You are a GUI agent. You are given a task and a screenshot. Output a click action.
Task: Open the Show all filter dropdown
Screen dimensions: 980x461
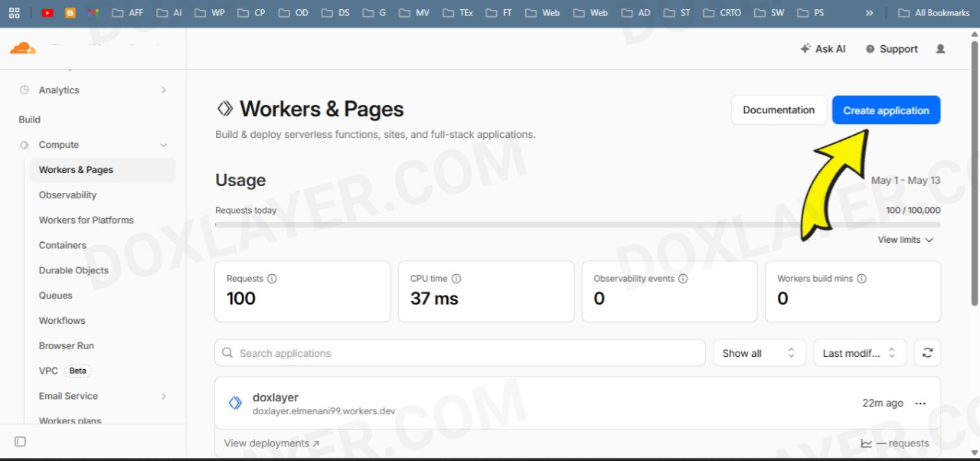pyautogui.click(x=759, y=353)
